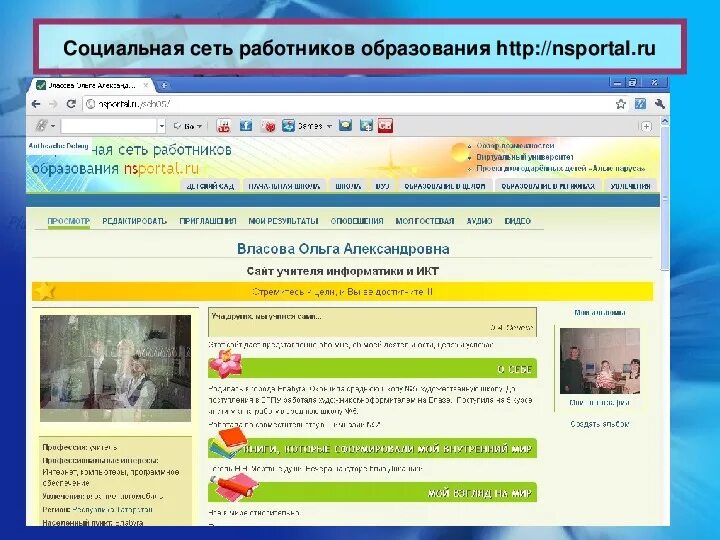Image resolution: width=720 pixels, height=540 pixels.
Task: Click the toolbar logo icon at the far left
Action: [41, 125]
